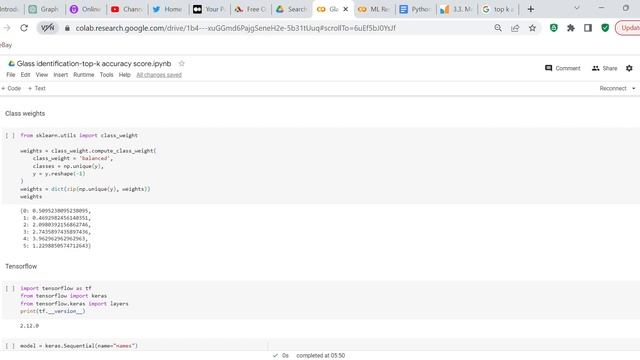Run the import tensorflow cell
This screenshot has height=360, width=640.
click(10, 288)
